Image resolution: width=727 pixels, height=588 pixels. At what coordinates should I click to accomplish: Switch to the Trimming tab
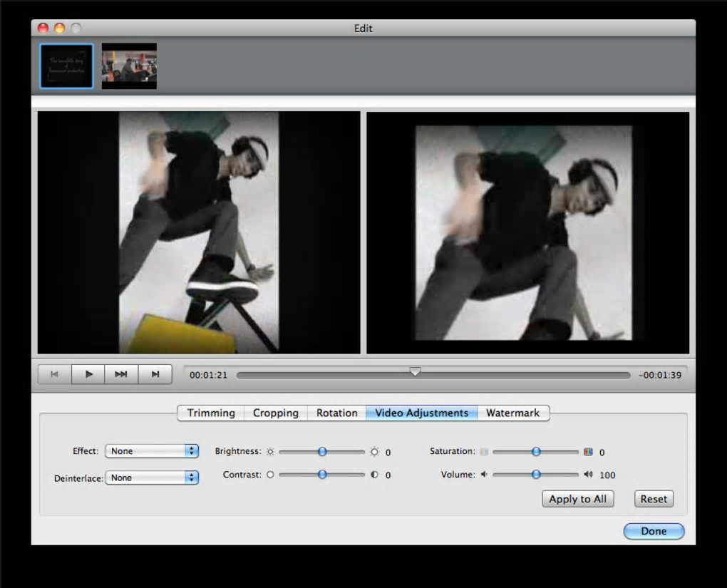211,413
